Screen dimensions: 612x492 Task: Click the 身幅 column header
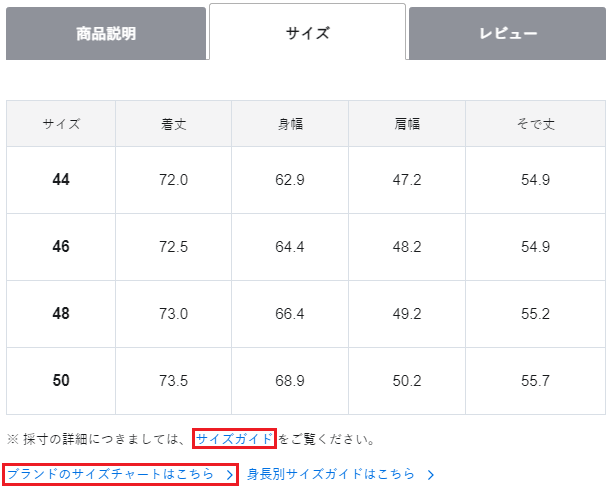coord(290,124)
